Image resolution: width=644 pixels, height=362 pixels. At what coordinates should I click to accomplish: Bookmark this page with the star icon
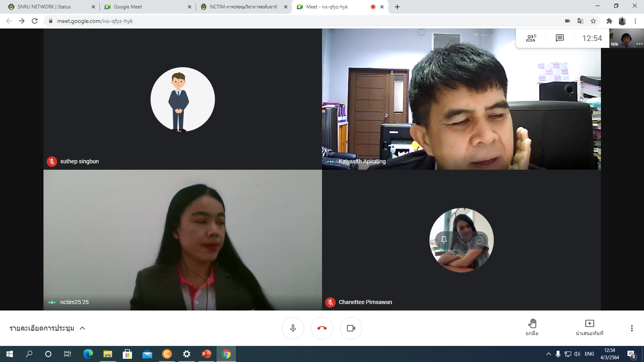point(593,21)
